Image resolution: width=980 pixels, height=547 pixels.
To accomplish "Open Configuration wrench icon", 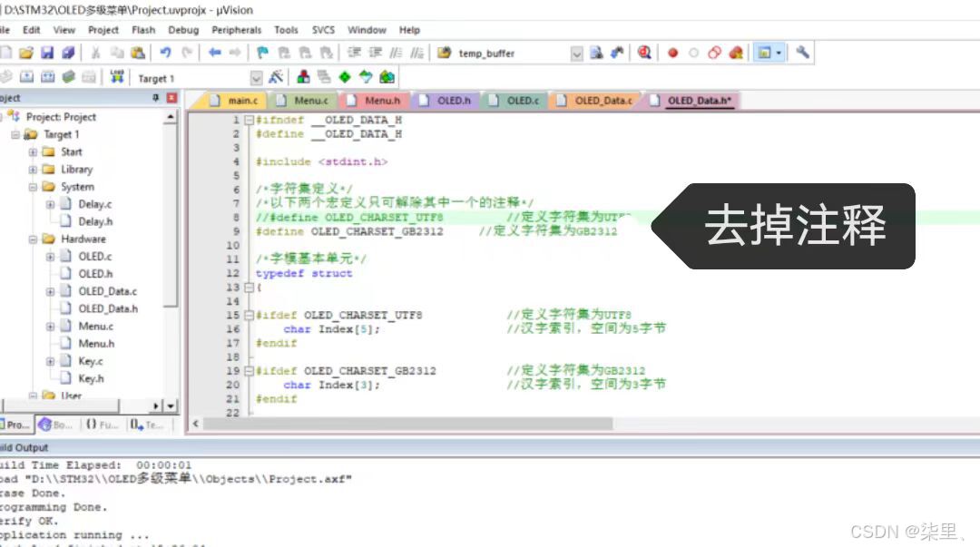I will point(802,54).
